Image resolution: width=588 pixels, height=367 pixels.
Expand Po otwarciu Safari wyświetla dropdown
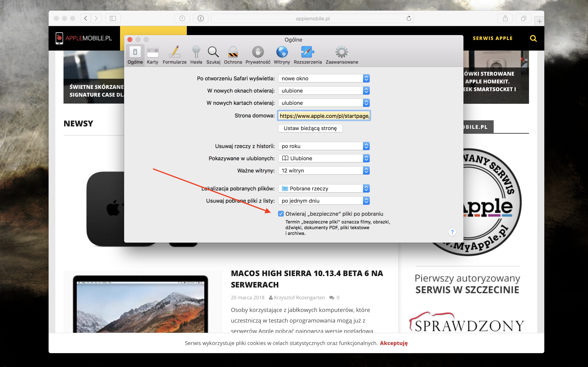click(324, 78)
